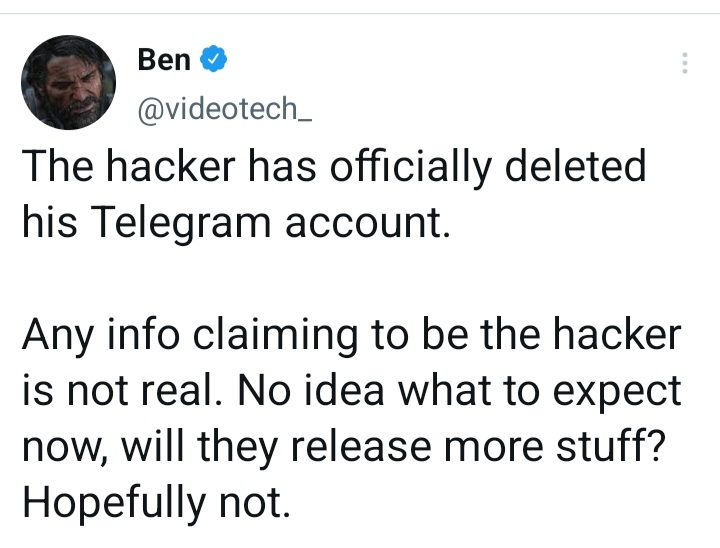720x548 pixels.
Task: Click the display name Ben
Action: click(164, 59)
